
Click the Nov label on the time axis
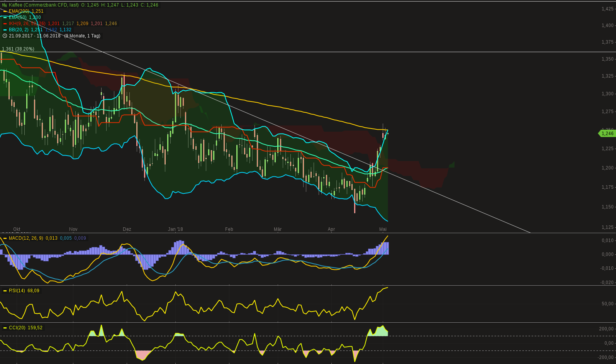(x=73, y=229)
